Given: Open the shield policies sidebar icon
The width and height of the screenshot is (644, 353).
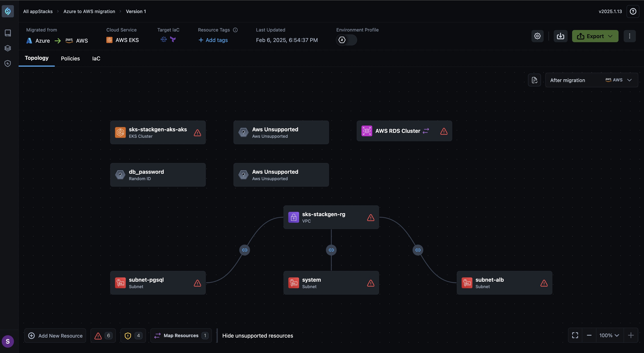Looking at the screenshot, I should pos(8,64).
